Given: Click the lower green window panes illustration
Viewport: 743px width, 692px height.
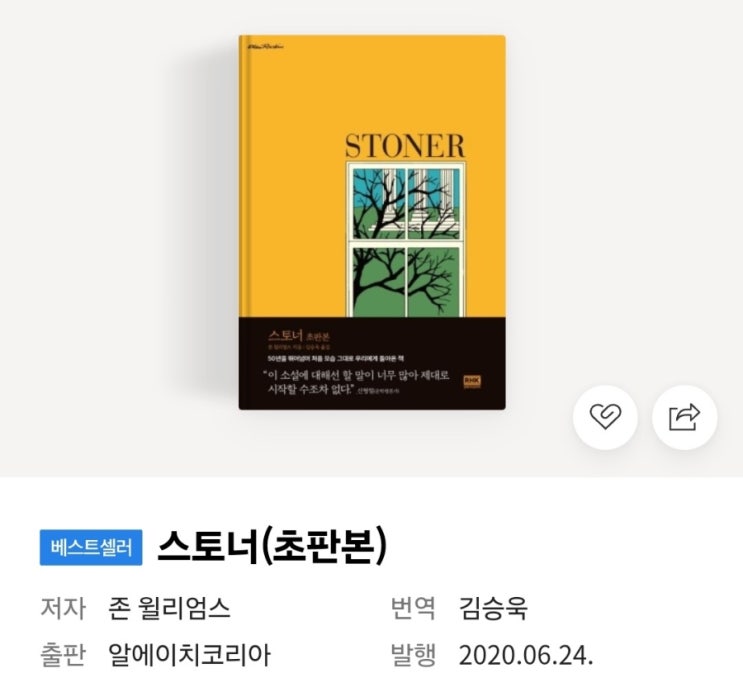Looking at the screenshot, I should click(x=406, y=282).
